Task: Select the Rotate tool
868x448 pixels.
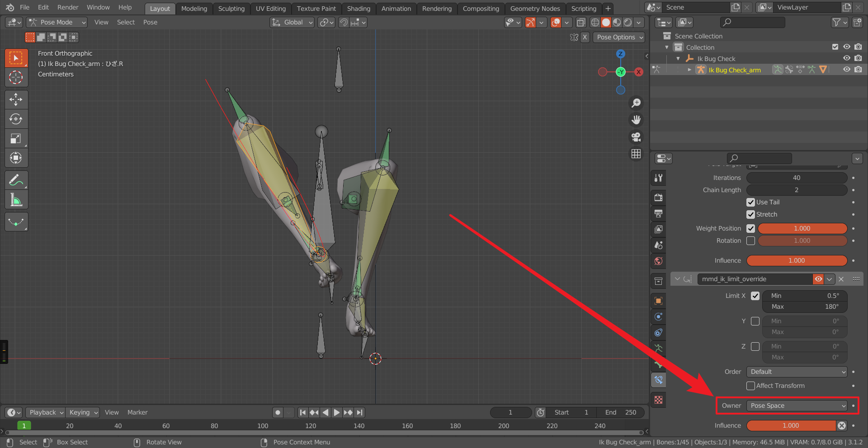Action: tap(16, 119)
